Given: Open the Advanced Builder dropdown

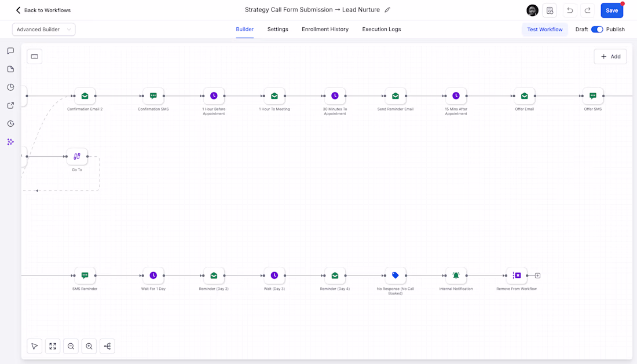Looking at the screenshot, I should [x=44, y=30].
